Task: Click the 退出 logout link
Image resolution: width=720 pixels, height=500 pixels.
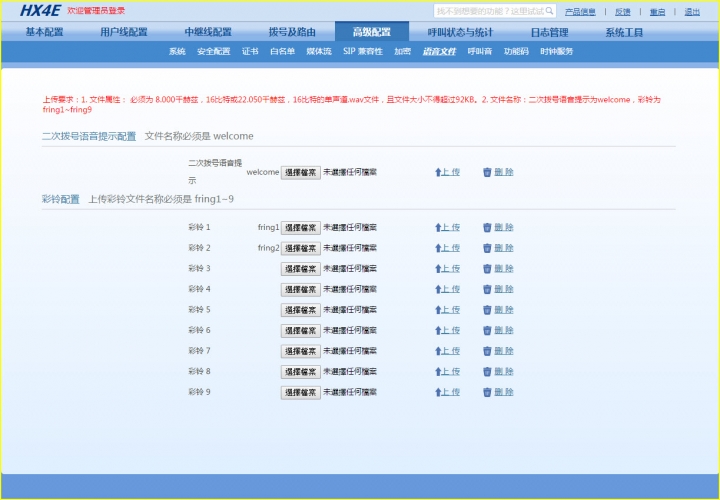Action: point(692,12)
